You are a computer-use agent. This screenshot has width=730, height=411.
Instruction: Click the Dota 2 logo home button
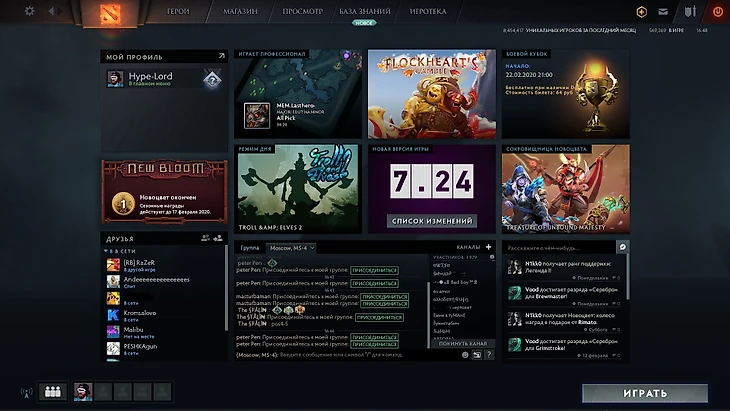pos(110,13)
